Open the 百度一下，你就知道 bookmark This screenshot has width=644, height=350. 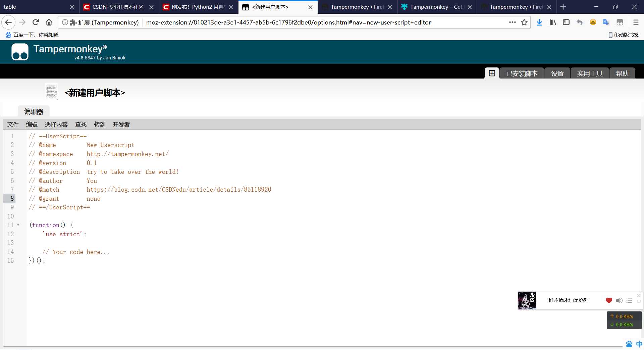[x=32, y=35]
